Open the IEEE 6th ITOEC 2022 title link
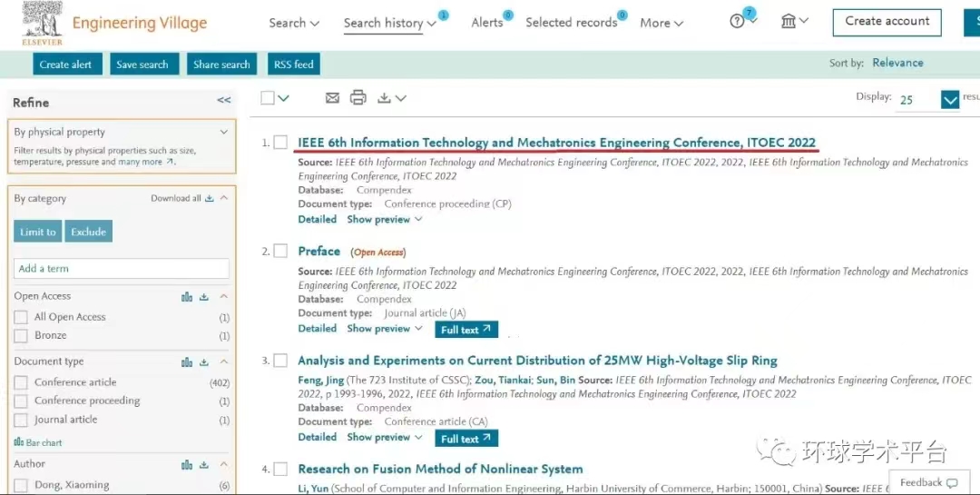The image size is (980, 495). coord(557,143)
